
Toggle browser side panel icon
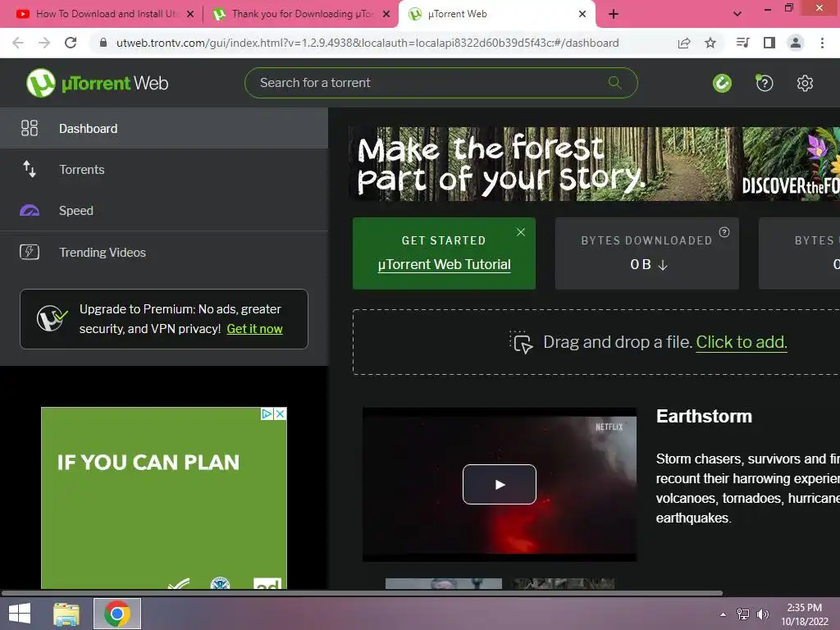[x=769, y=43]
